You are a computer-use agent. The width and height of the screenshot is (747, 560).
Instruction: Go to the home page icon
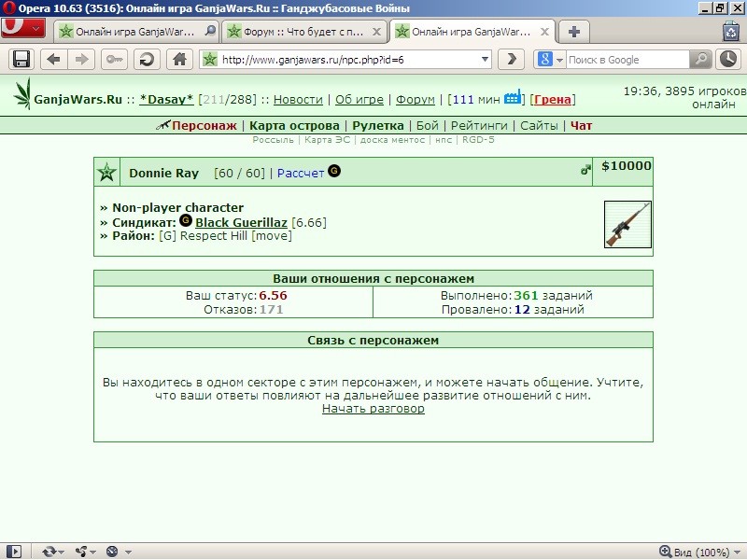pyautogui.click(x=179, y=60)
